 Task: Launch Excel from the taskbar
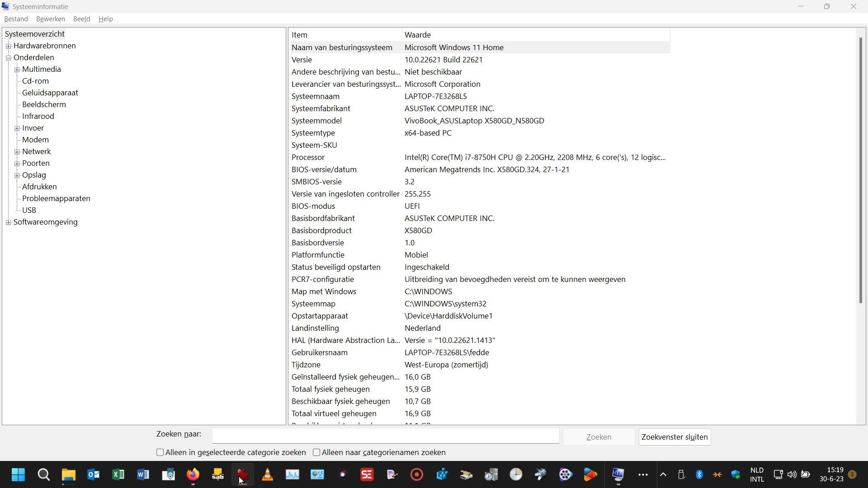(x=118, y=474)
